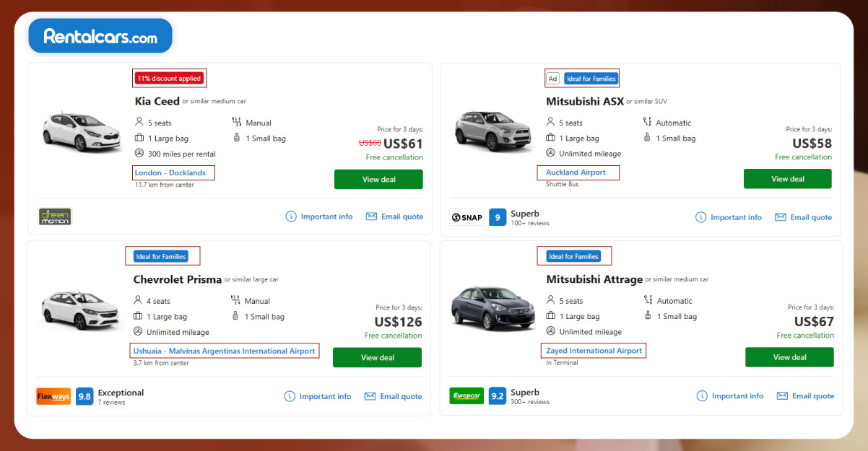This screenshot has width=868, height=451.
Task: Click View deal for the Chevrolet Prisma
Action: [x=377, y=357]
